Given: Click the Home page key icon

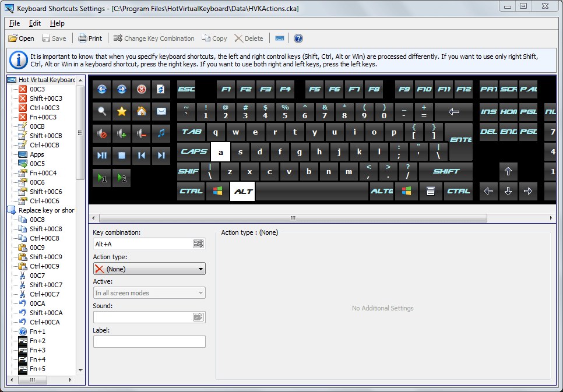Looking at the screenshot, I should [x=142, y=112].
